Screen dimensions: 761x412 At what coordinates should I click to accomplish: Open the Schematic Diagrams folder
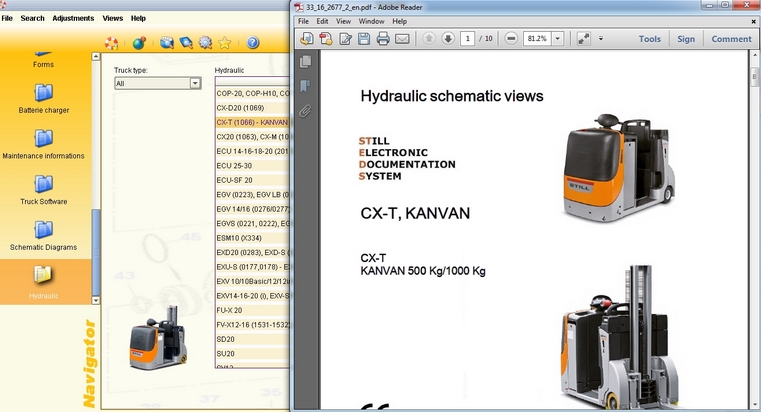44,236
